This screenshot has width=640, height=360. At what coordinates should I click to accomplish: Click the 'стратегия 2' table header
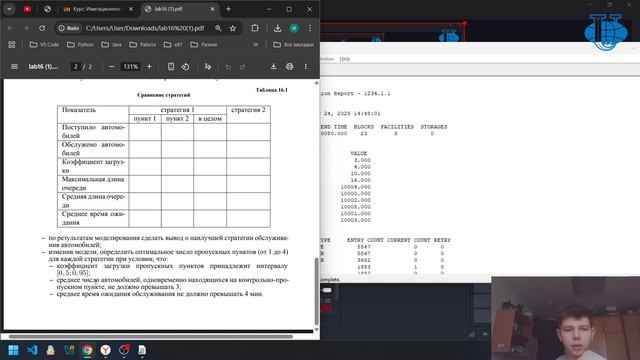pyautogui.click(x=248, y=114)
